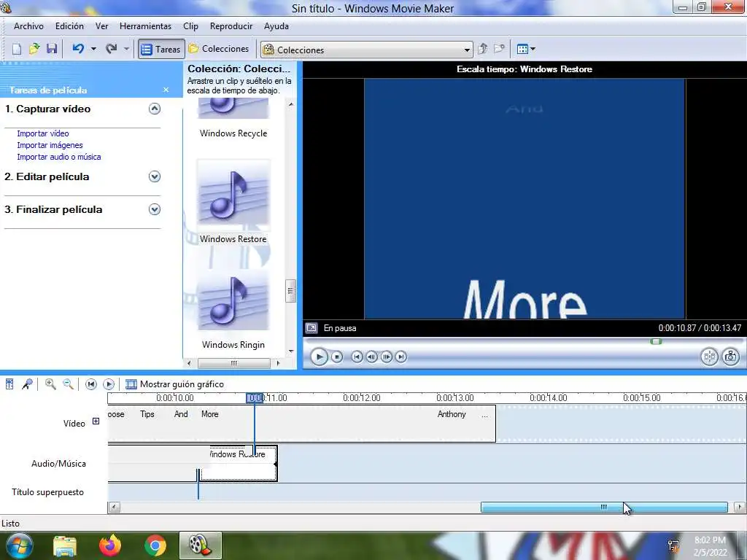Close the Tareas de película pane
This screenshot has width=747, height=560.
(166, 90)
